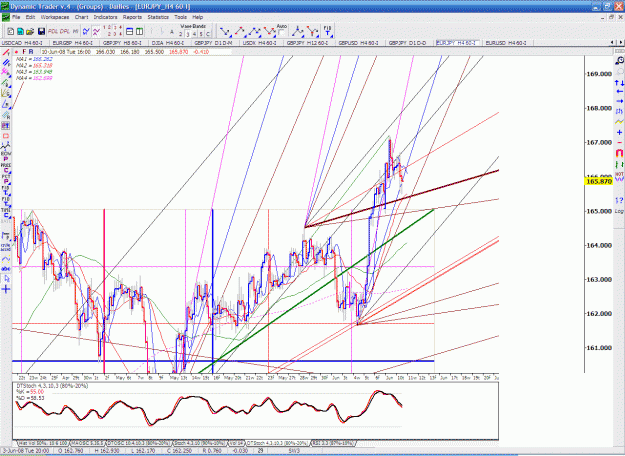Switch to Stoch 4.3.10 indicator tab

199,443
